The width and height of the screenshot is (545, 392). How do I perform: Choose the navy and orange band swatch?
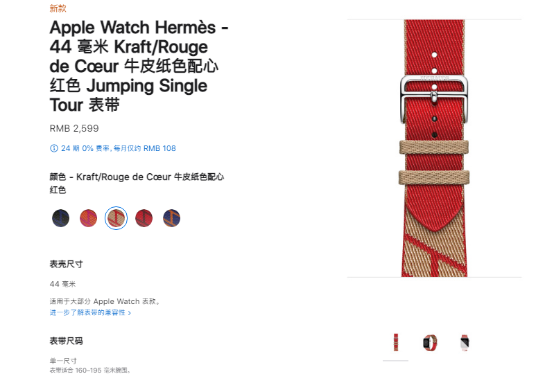click(x=172, y=218)
